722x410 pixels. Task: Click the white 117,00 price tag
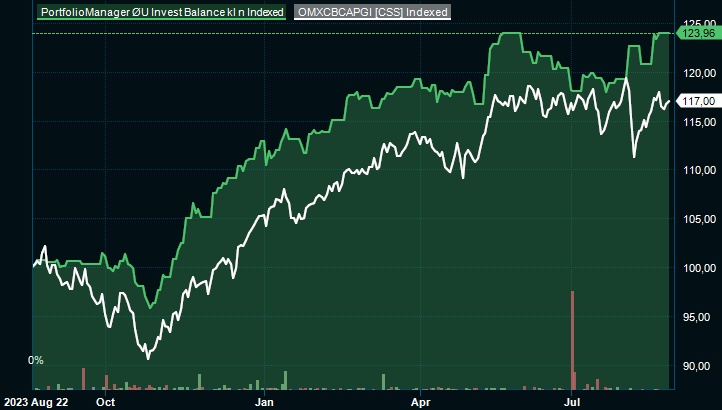[696, 101]
